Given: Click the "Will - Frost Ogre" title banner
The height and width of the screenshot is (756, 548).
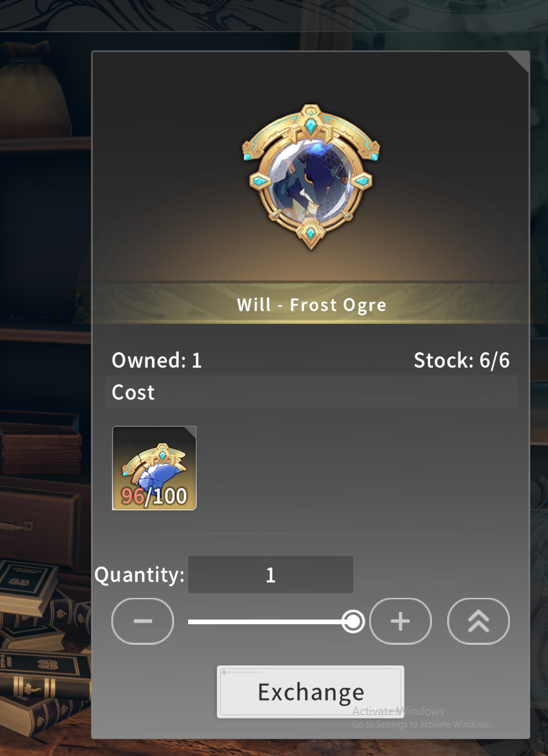Looking at the screenshot, I should 311,305.
